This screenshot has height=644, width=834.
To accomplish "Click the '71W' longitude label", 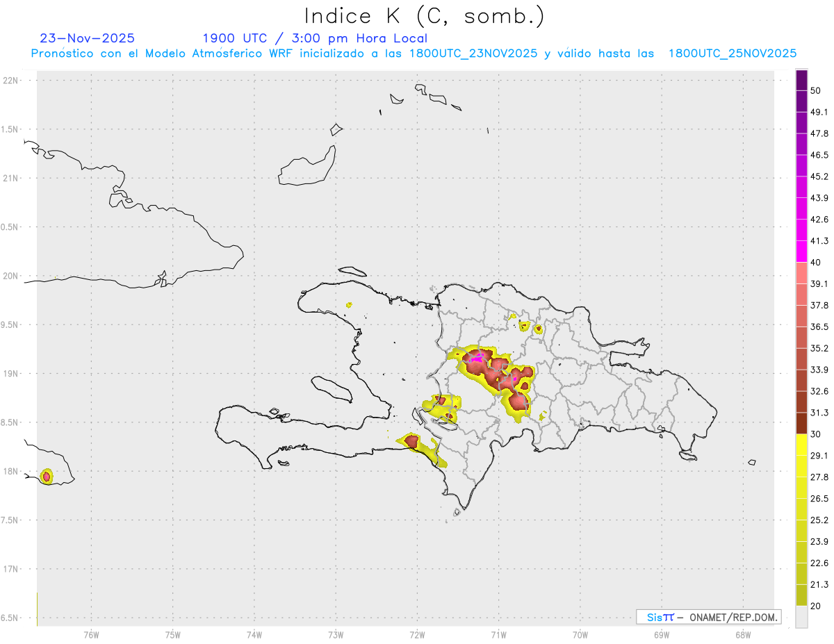I will click(498, 635).
